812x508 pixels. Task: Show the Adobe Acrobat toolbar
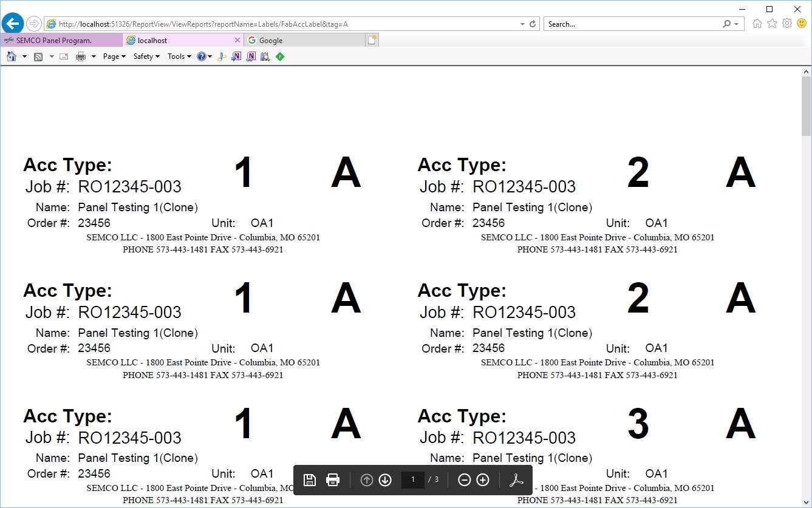click(x=516, y=480)
